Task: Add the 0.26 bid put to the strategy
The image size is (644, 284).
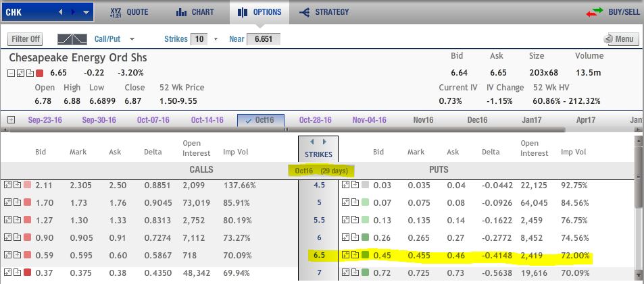Action: pos(355,237)
